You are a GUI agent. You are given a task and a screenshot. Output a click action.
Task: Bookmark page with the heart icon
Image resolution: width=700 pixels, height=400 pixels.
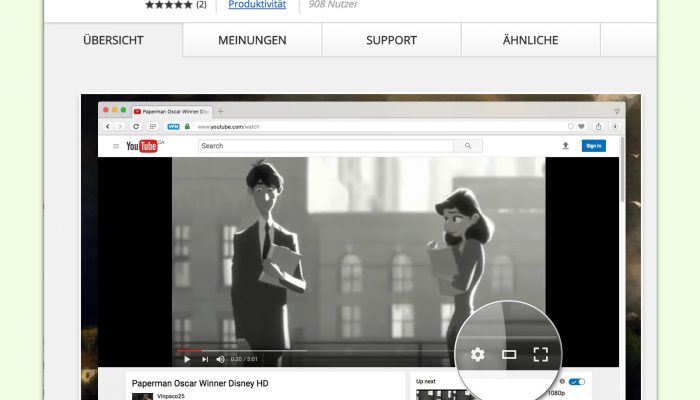(581, 126)
